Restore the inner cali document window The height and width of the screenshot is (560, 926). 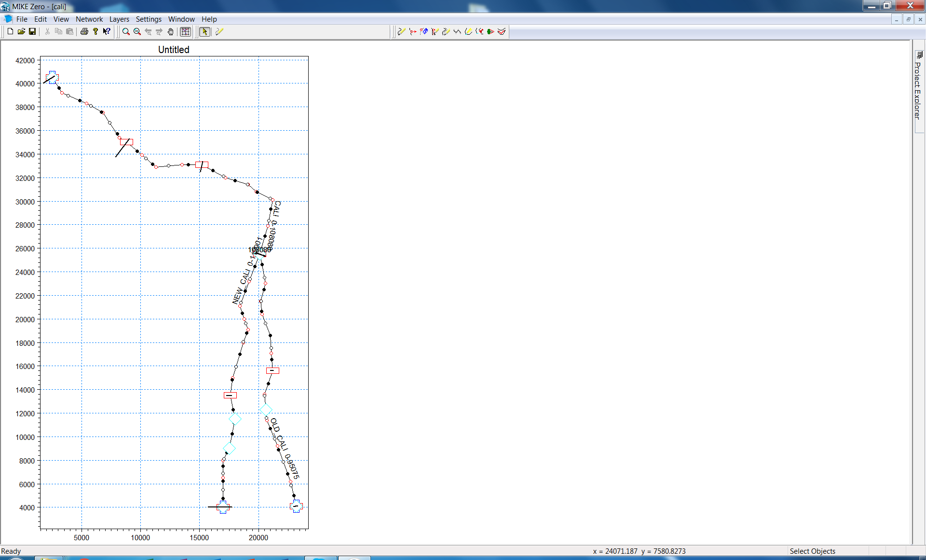coord(908,19)
